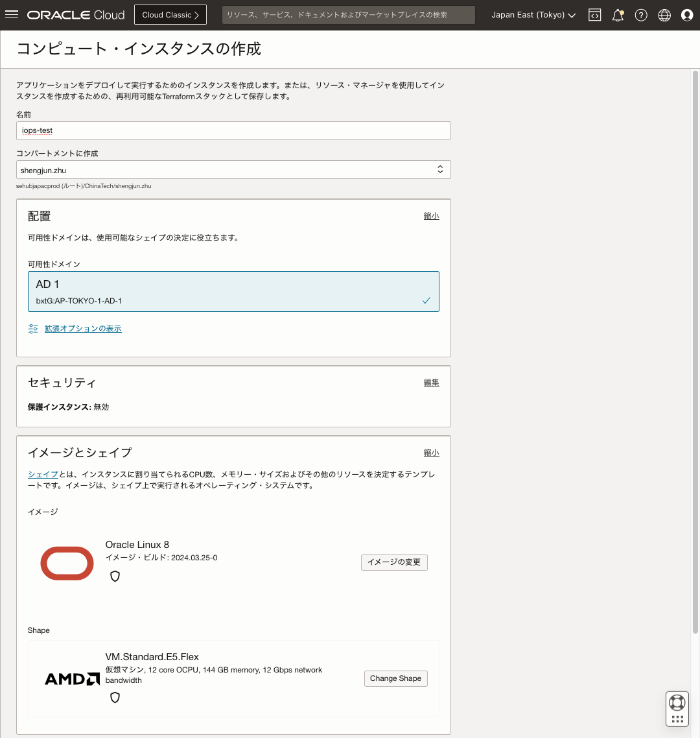Collapse the イメージとシェイプ section via 縮小
Viewport: 700px width, 738px height.
point(432,453)
